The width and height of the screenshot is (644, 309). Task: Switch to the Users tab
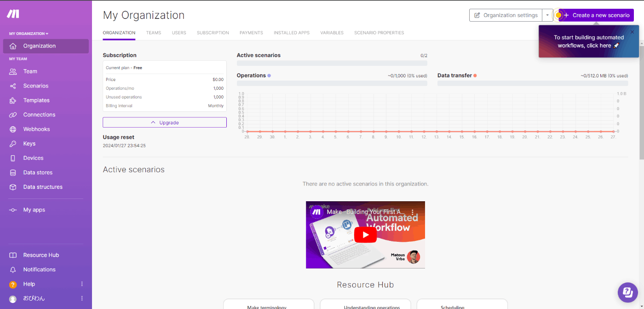click(x=179, y=33)
